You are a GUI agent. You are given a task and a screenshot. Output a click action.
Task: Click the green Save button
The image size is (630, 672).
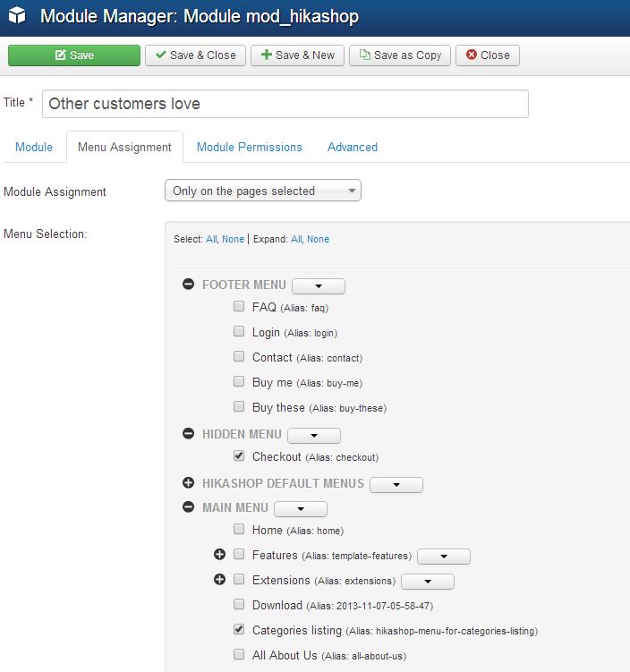(74, 55)
